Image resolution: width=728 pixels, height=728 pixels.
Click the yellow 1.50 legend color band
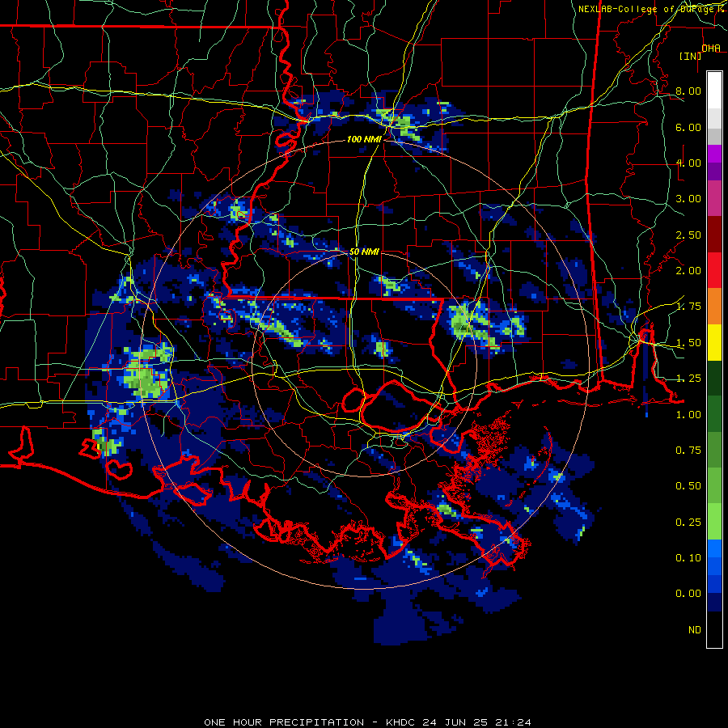click(714, 342)
